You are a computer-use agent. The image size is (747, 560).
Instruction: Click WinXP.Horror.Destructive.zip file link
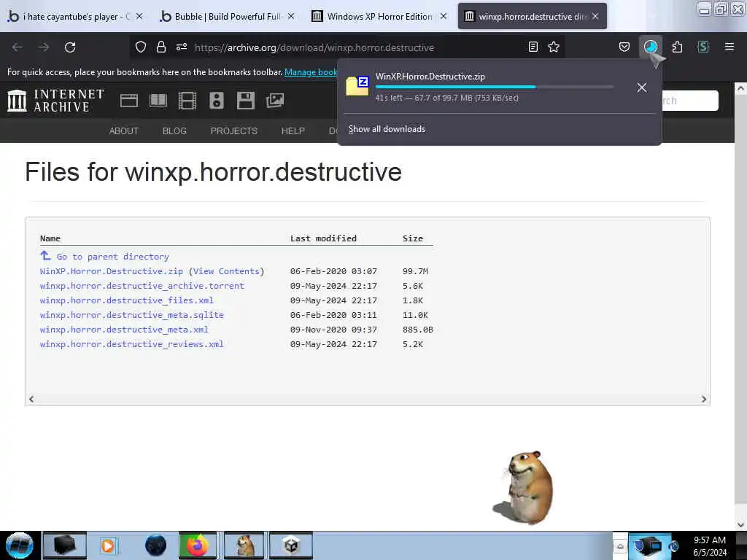tap(112, 271)
